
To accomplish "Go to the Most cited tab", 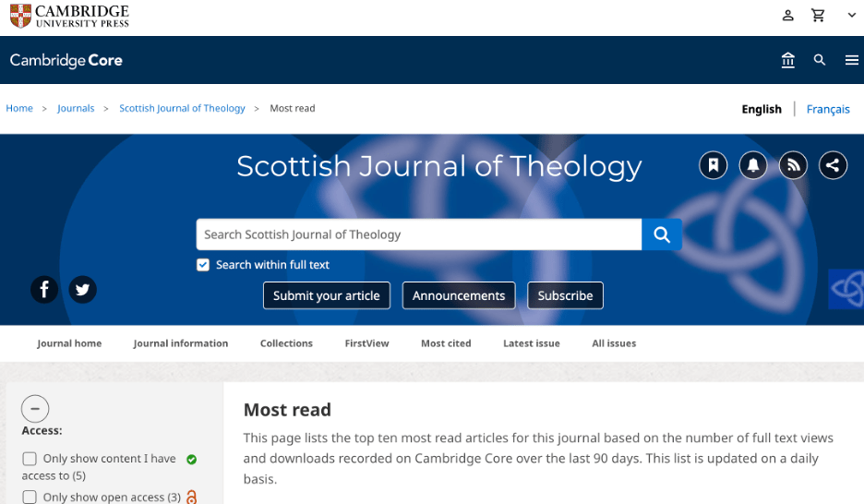I will tap(446, 343).
